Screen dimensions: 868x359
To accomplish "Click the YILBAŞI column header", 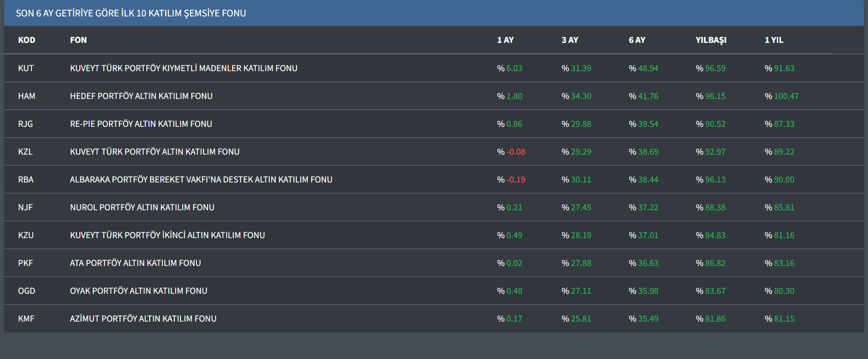I will coord(711,40).
